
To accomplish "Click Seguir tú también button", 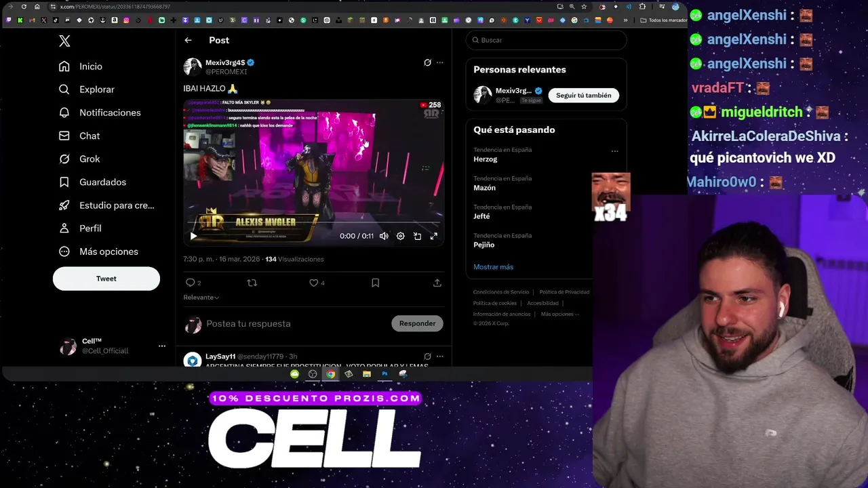I will 583,96.
